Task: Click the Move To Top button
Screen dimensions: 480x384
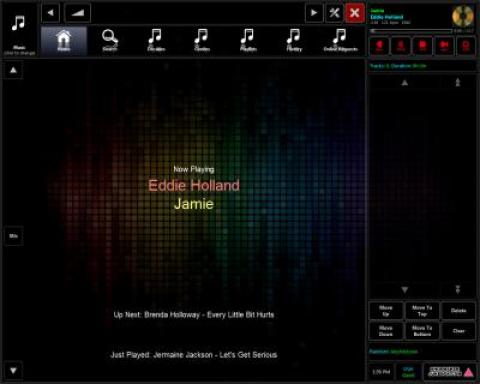Action: coord(422,311)
